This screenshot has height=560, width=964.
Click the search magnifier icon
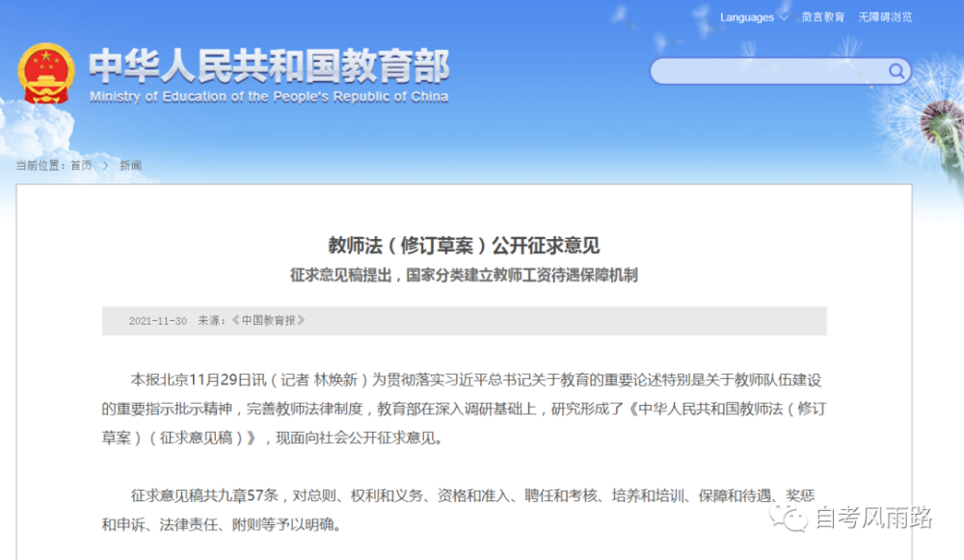coord(897,71)
